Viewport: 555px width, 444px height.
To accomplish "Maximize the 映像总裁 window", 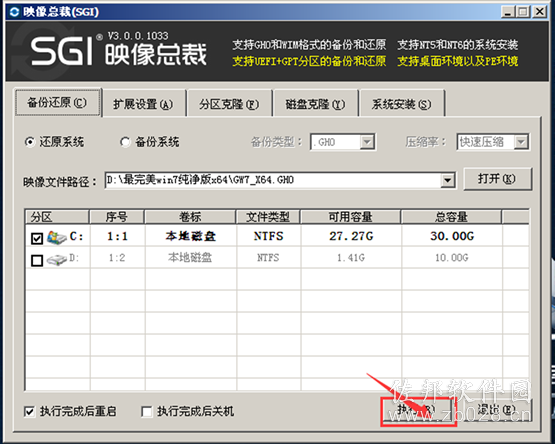I will pyautogui.click(x=523, y=12).
